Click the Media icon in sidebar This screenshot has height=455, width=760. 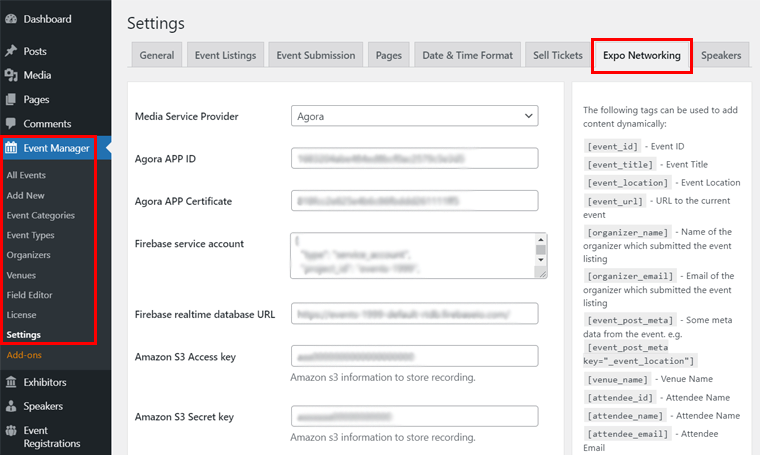click(11, 75)
